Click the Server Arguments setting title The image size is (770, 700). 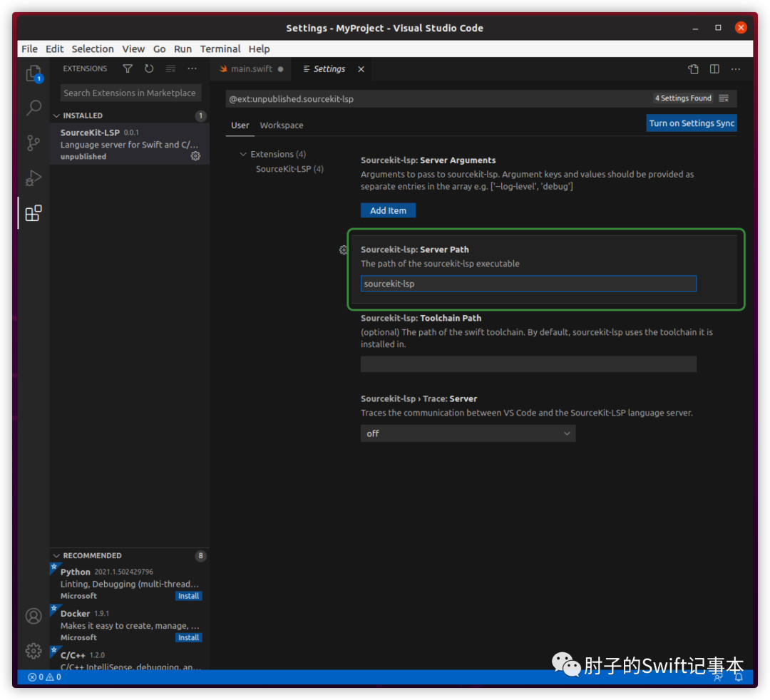428,160
